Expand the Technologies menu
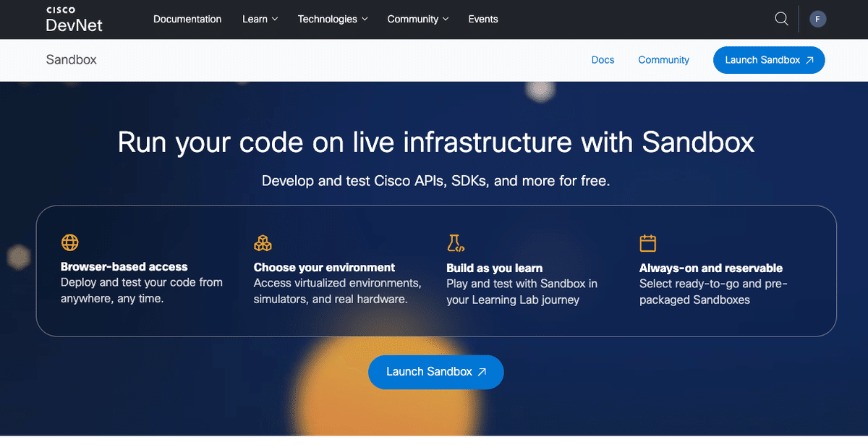This screenshot has height=445, width=868. tap(332, 20)
